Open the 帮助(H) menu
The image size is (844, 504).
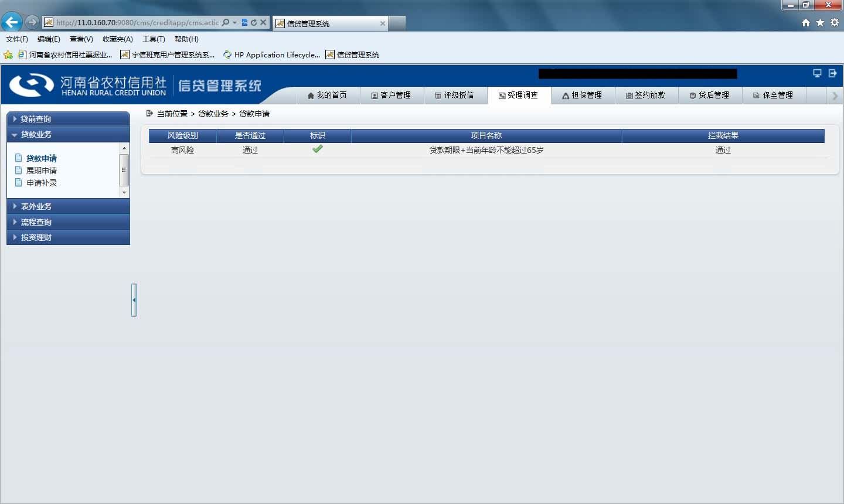tap(186, 39)
